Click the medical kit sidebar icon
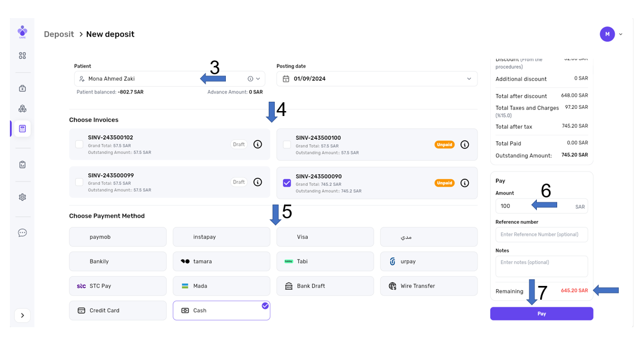Screen dimensions: 644x342 coord(23,89)
